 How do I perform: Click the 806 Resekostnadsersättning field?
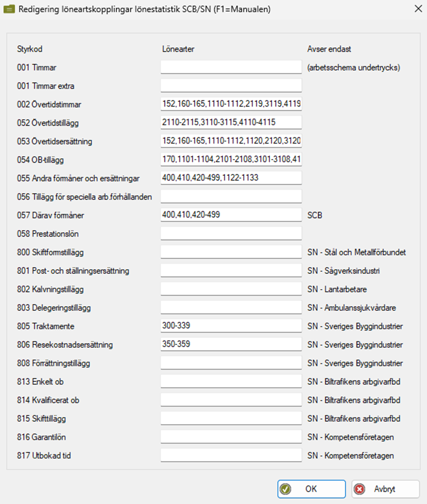coord(231,344)
